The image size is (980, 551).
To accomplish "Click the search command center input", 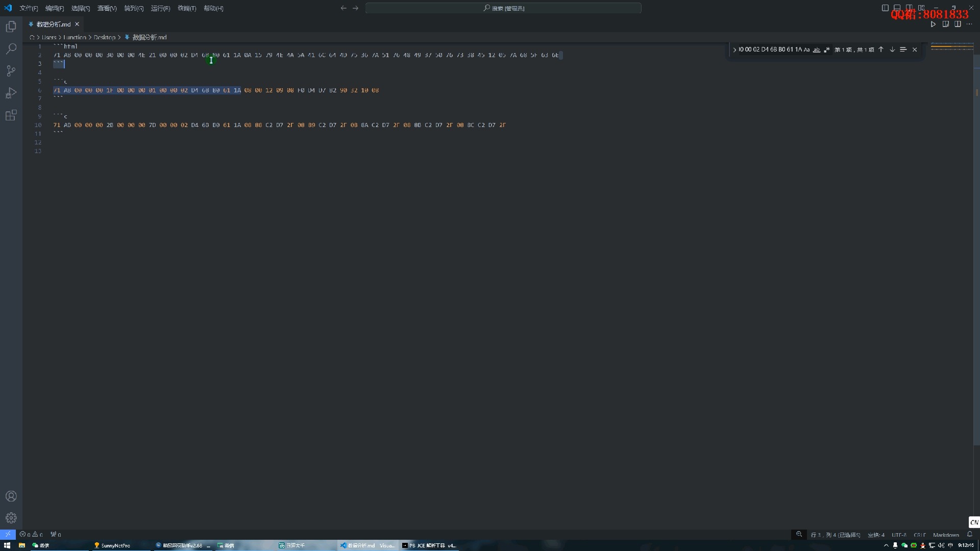I will pyautogui.click(x=503, y=8).
